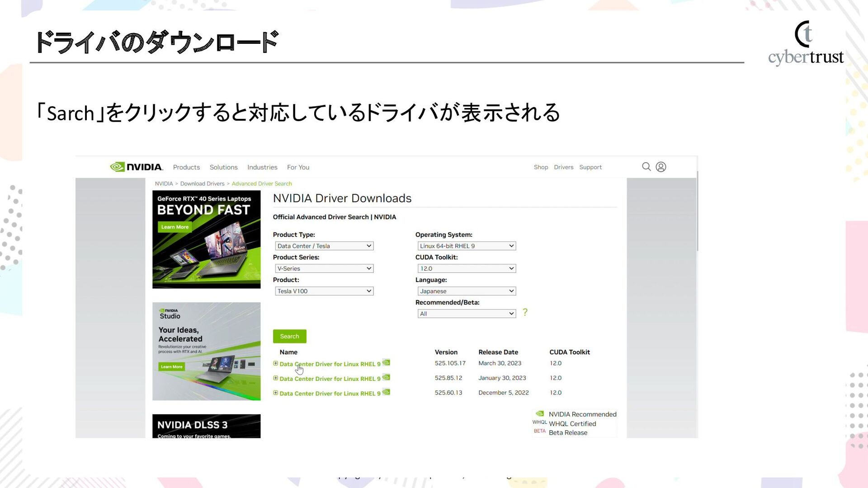868x488 pixels.
Task: Click the March 30, 2023 date
Action: click(x=500, y=363)
